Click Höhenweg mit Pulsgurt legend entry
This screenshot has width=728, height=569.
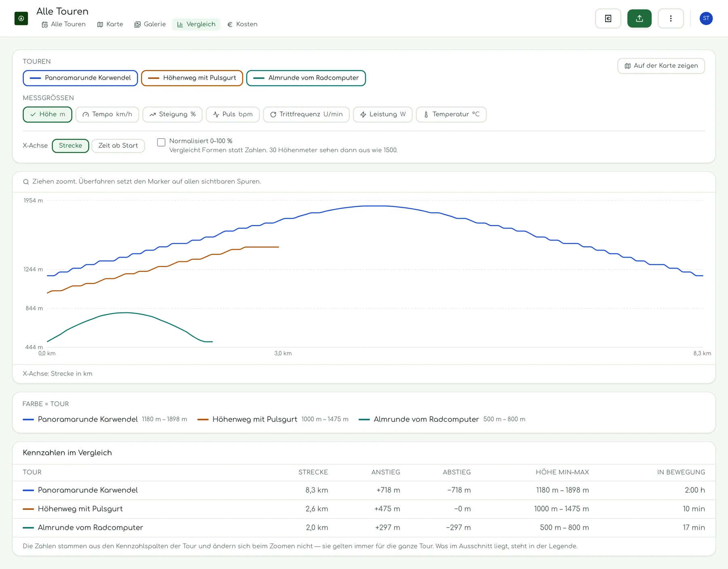click(273, 419)
